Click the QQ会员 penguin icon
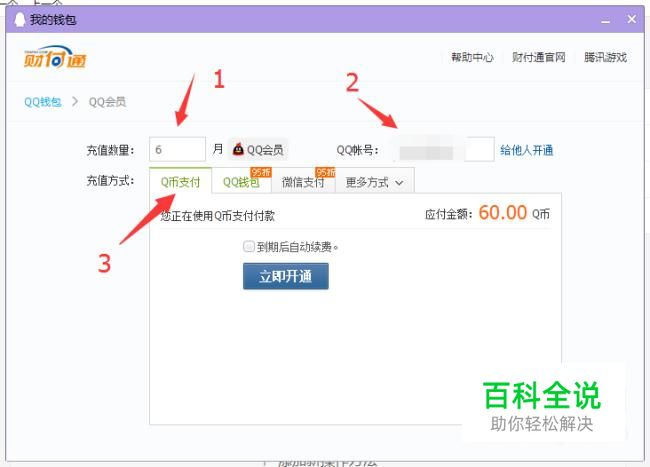Screen dimensions: 650x467 [x=238, y=149]
